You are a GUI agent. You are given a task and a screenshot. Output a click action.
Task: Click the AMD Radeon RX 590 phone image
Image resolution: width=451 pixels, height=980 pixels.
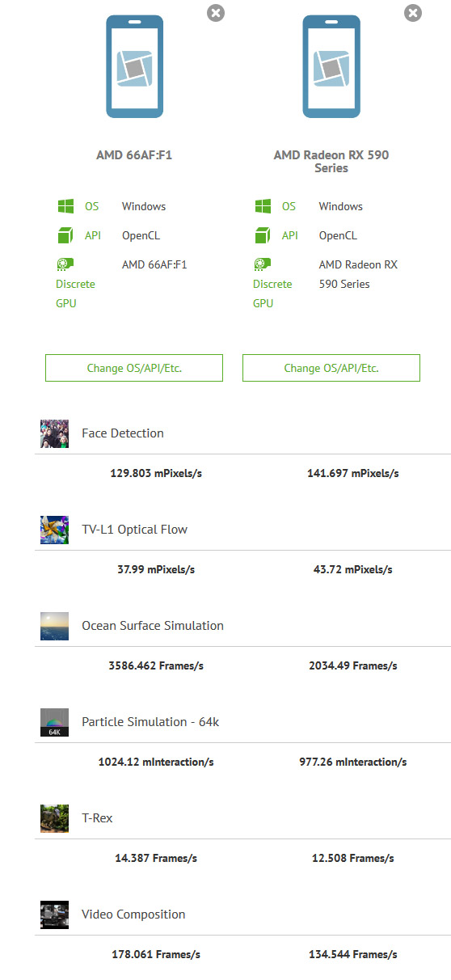(x=331, y=66)
